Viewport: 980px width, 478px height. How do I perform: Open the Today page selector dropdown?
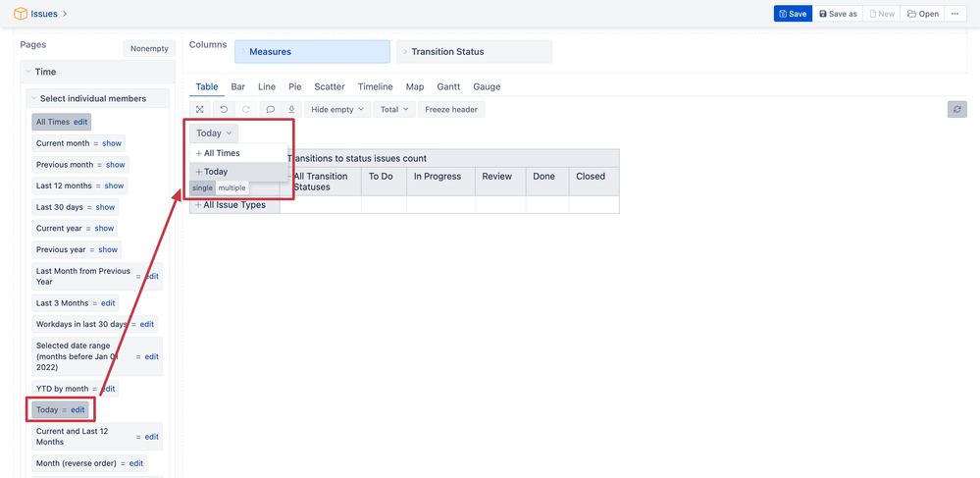point(214,133)
